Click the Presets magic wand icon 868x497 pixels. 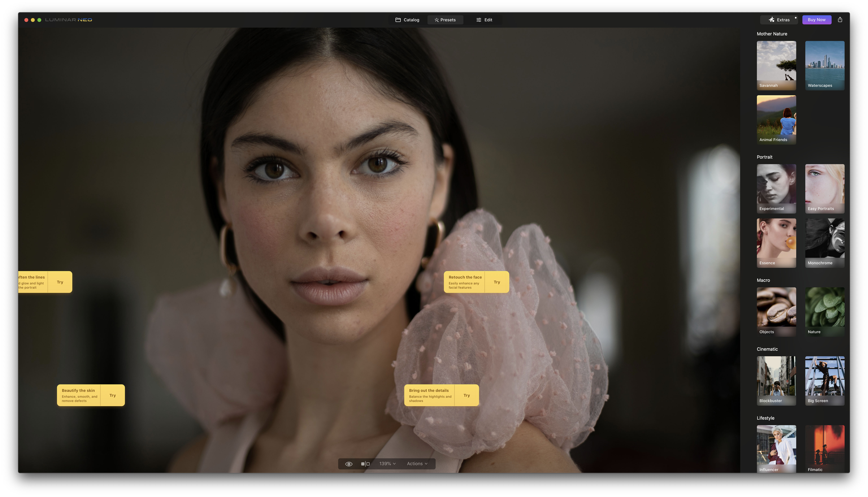point(436,20)
